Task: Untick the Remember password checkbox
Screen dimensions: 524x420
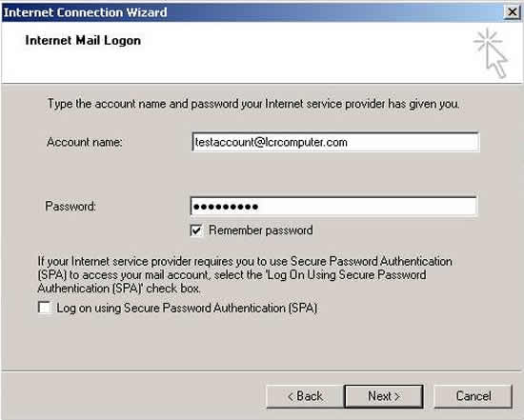Action: click(x=196, y=230)
